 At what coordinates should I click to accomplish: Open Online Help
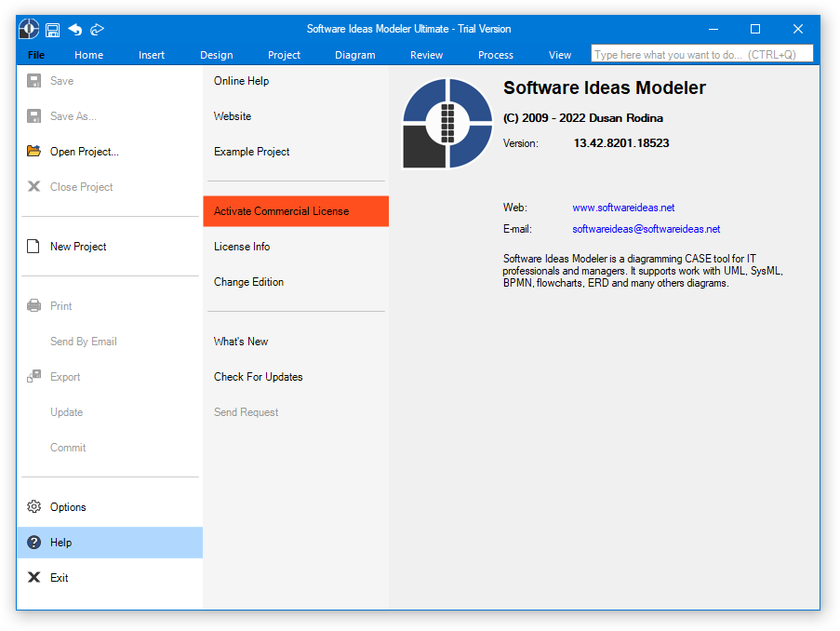pyautogui.click(x=296, y=81)
